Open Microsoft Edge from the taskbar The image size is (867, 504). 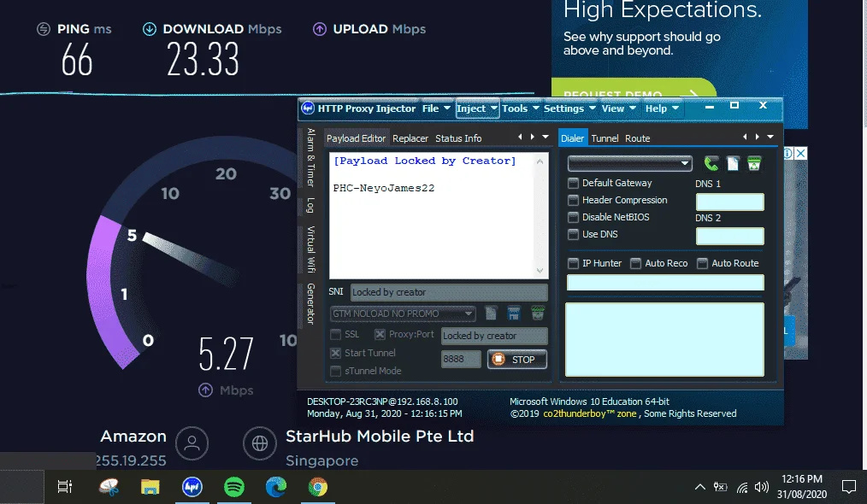[x=276, y=487]
